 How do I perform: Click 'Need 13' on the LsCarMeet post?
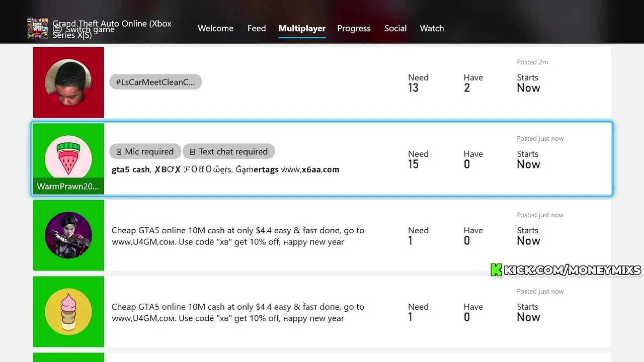[x=418, y=83]
